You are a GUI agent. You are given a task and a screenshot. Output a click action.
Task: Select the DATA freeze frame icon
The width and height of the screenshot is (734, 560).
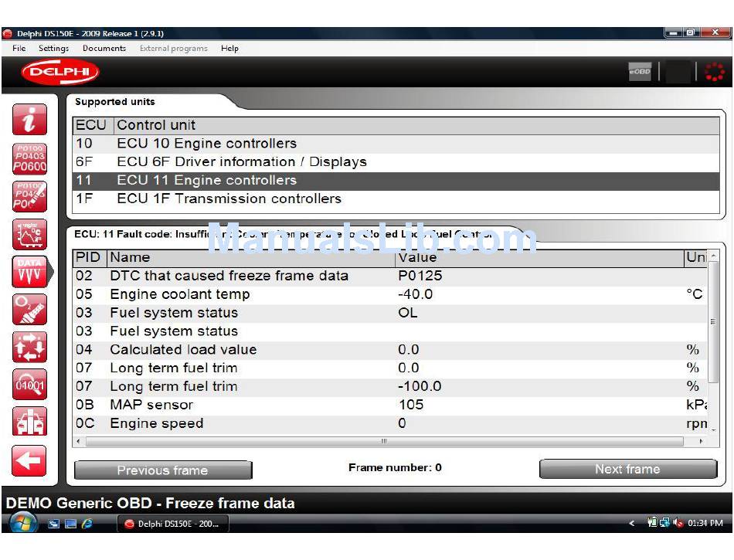coord(30,271)
